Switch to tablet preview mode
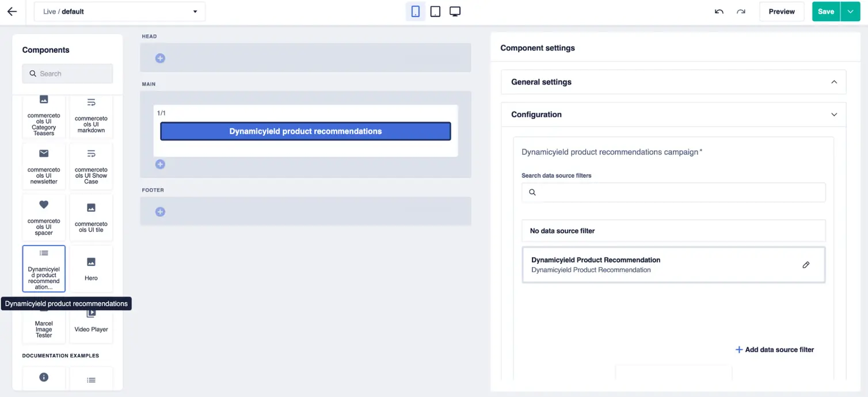The image size is (868, 397). point(435,10)
